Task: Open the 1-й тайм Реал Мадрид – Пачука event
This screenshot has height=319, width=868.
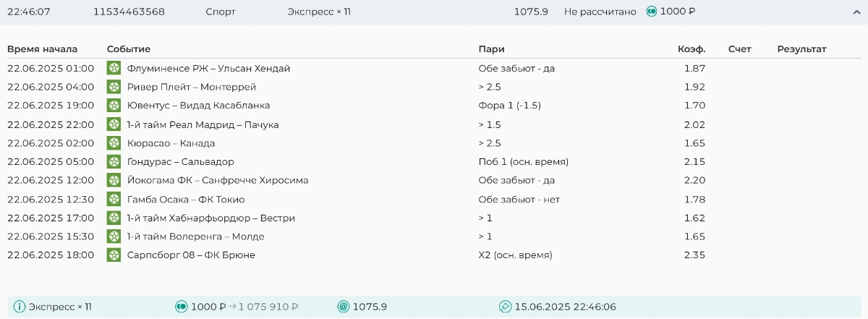Action: coord(203,124)
